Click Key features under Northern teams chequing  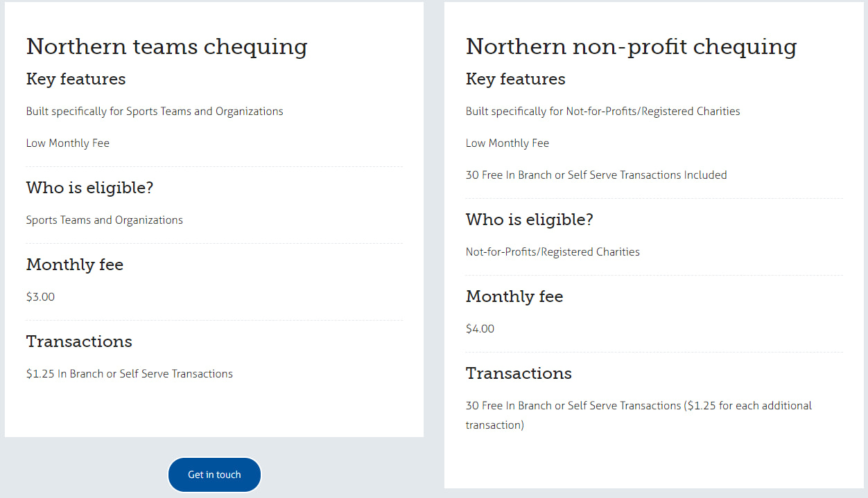pyautogui.click(x=76, y=79)
